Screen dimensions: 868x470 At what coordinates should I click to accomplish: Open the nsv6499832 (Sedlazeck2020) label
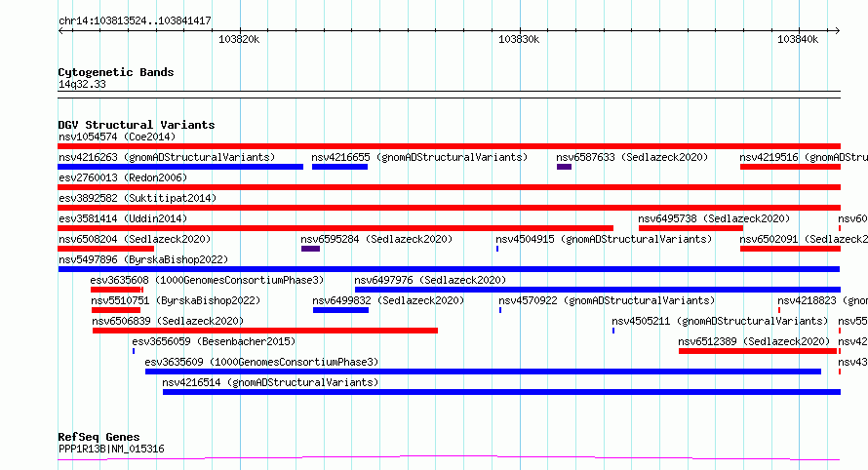(x=388, y=300)
